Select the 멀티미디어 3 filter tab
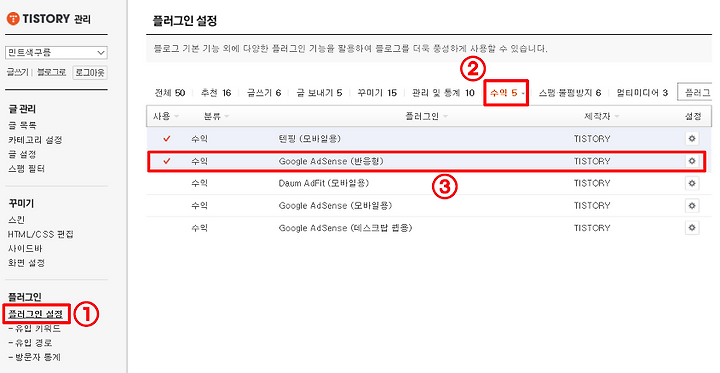720x373 pixels. coord(642,93)
